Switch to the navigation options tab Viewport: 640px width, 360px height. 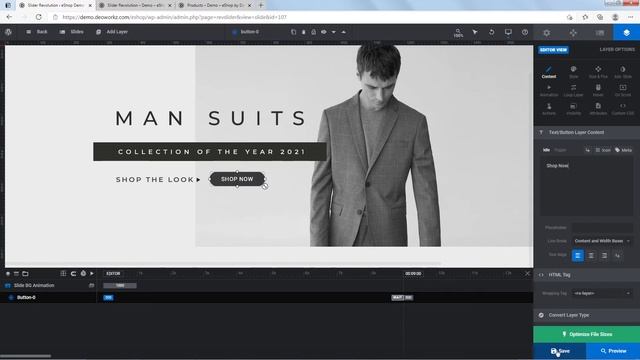tap(573, 33)
